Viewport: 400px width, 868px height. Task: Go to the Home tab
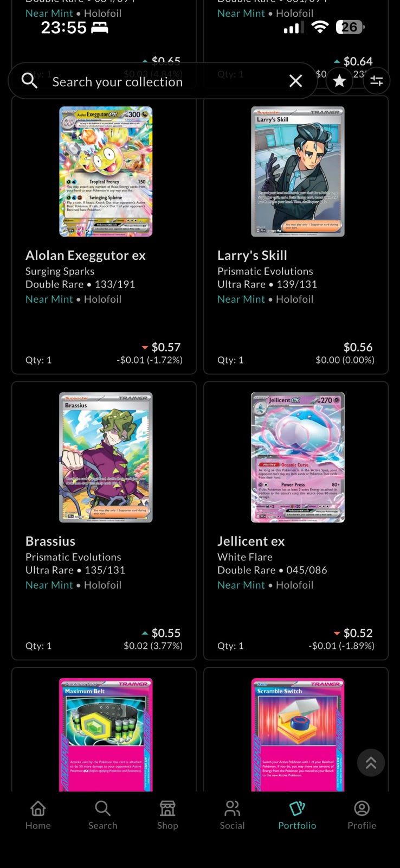[38, 815]
